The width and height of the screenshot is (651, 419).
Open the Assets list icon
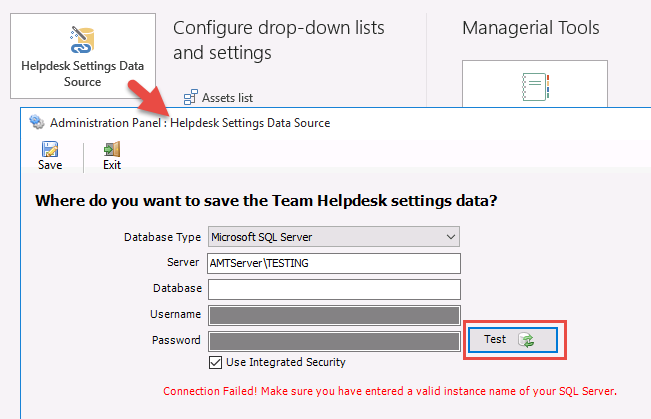(x=190, y=98)
